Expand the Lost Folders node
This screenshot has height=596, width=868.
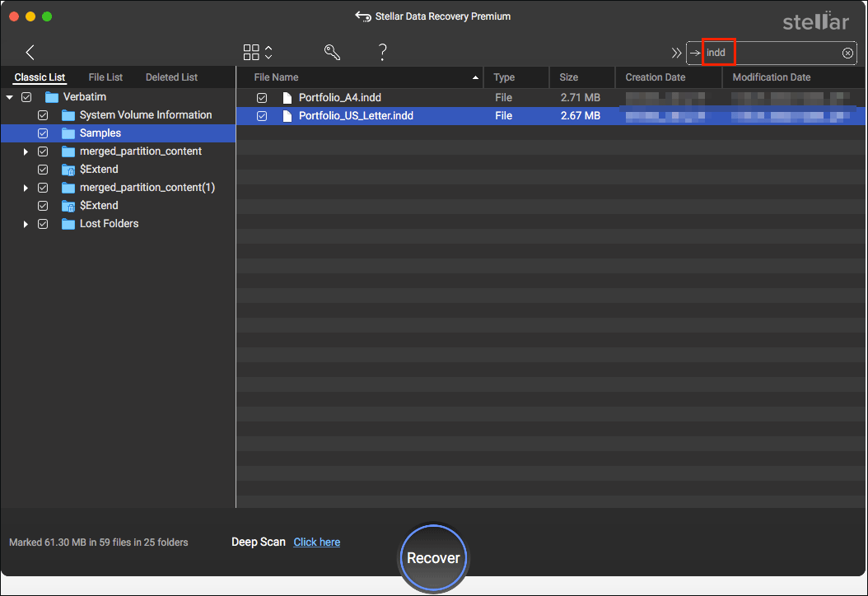(x=26, y=224)
